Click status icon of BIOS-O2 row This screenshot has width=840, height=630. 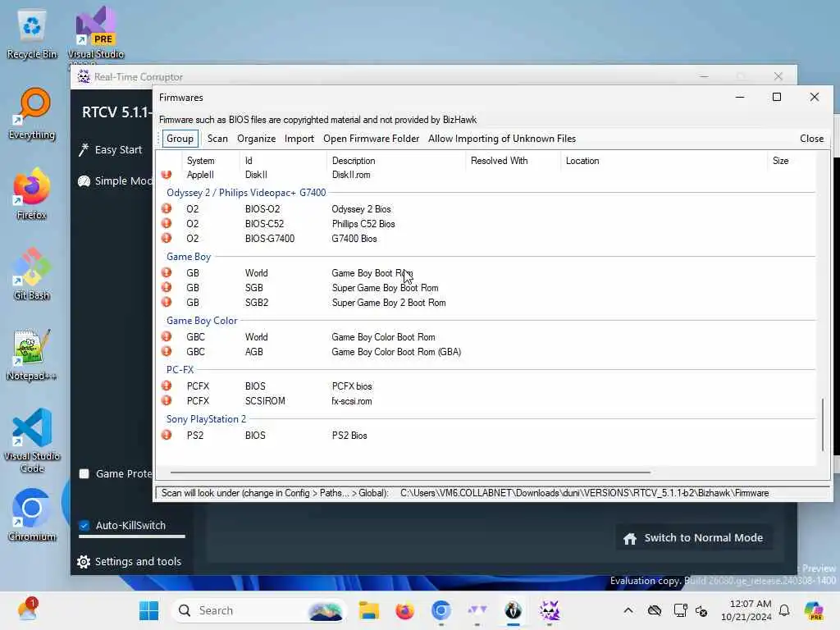pos(167,208)
